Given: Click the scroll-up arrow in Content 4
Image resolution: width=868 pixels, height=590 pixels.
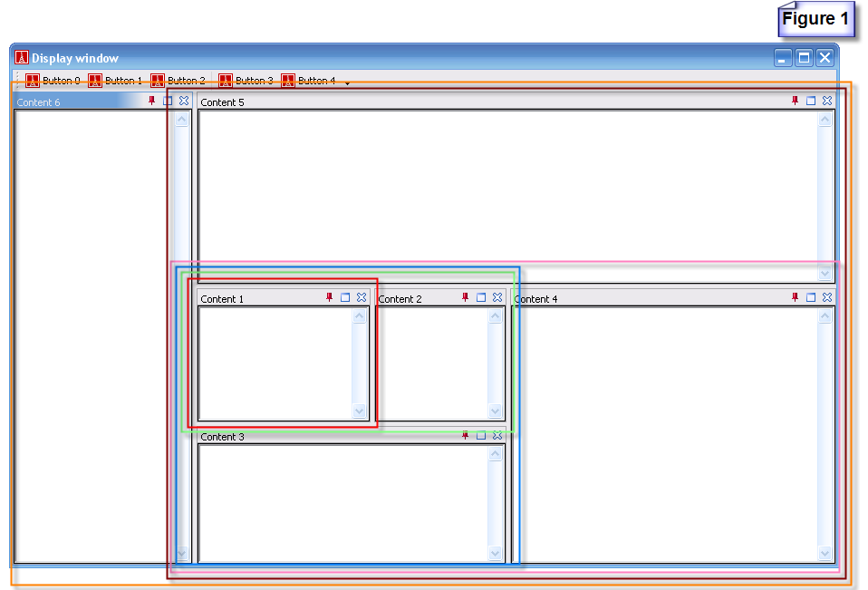Looking at the screenshot, I should coord(825,316).
